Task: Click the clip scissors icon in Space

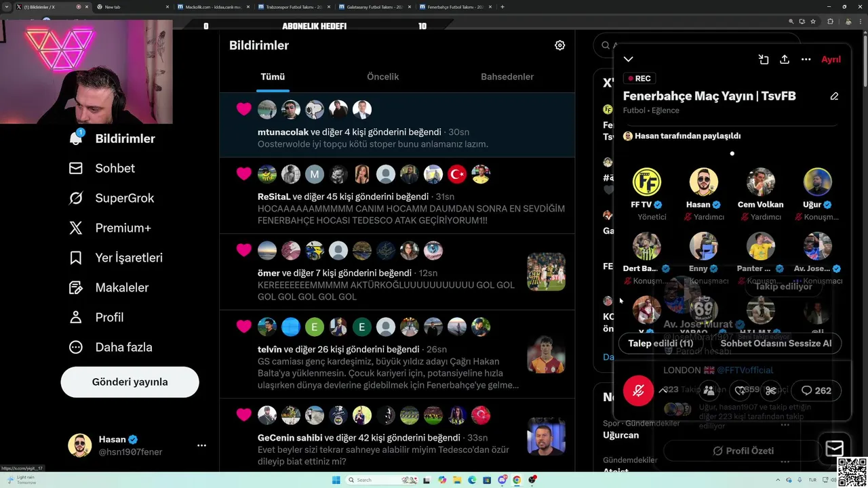Action: click(771, 390)
